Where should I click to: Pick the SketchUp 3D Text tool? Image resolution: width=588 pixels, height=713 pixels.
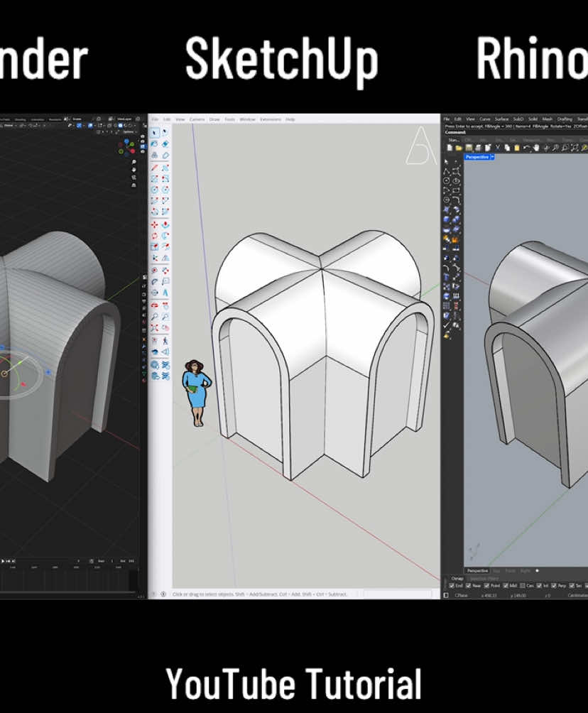pos(165,293)
